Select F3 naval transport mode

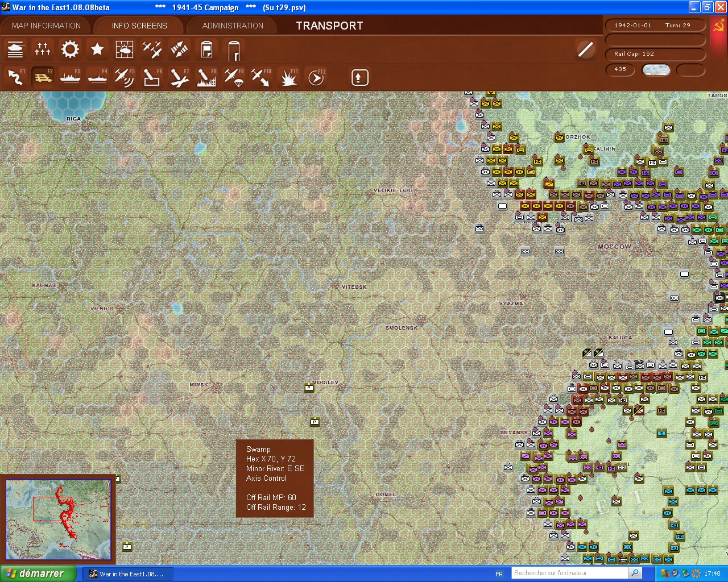(x=70, y=77)
